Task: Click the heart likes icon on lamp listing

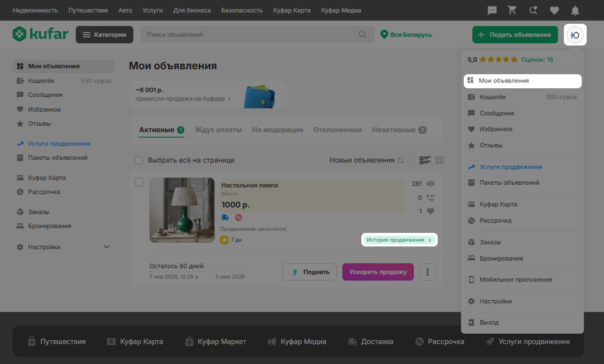Action: (431, 211)
